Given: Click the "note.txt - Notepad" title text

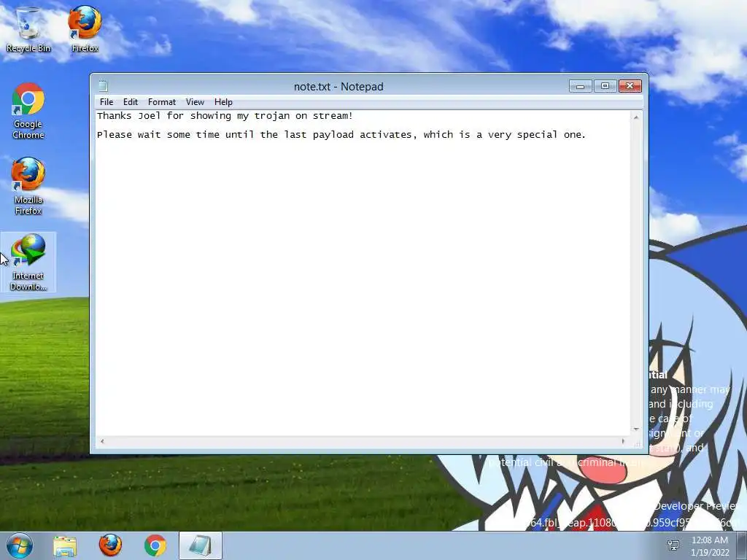Looking at the screenshot, I should tap(338, 87).
